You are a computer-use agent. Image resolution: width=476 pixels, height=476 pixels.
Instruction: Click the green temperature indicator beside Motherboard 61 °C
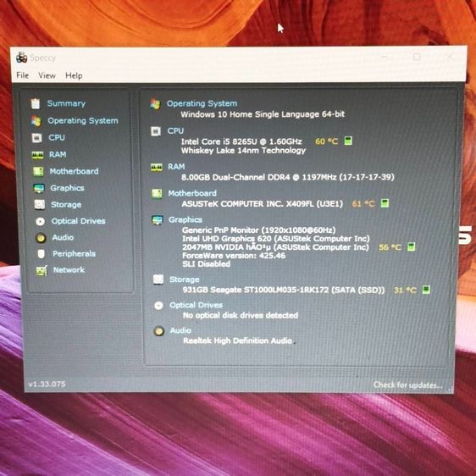point(385,203)
